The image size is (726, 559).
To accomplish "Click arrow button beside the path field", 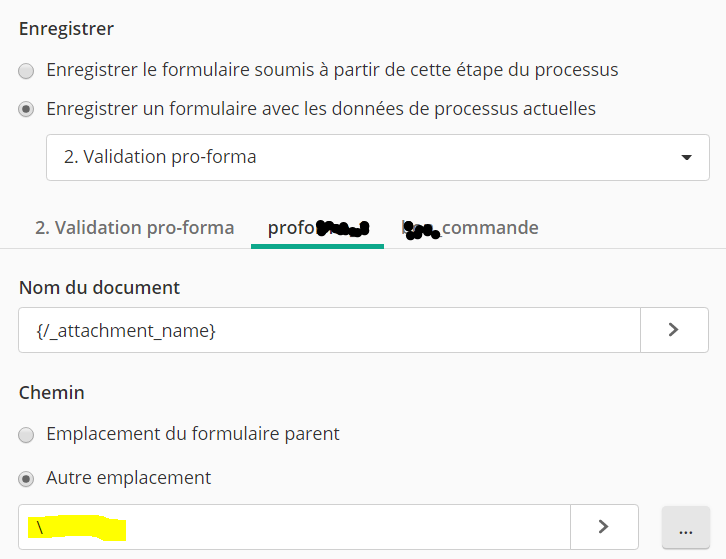I will tap(604, 527).
